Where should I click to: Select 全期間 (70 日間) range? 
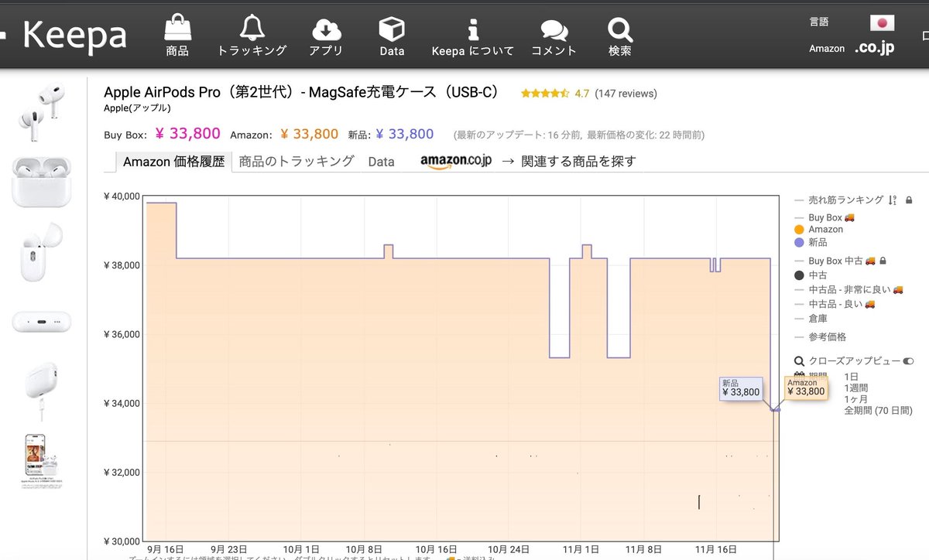tap(879, 411)
